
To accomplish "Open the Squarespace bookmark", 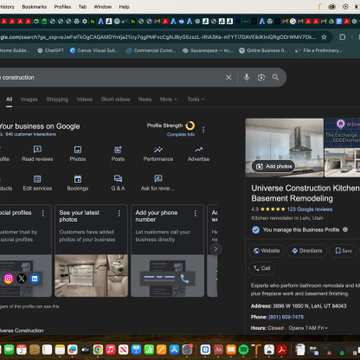I will pos(207,51).
